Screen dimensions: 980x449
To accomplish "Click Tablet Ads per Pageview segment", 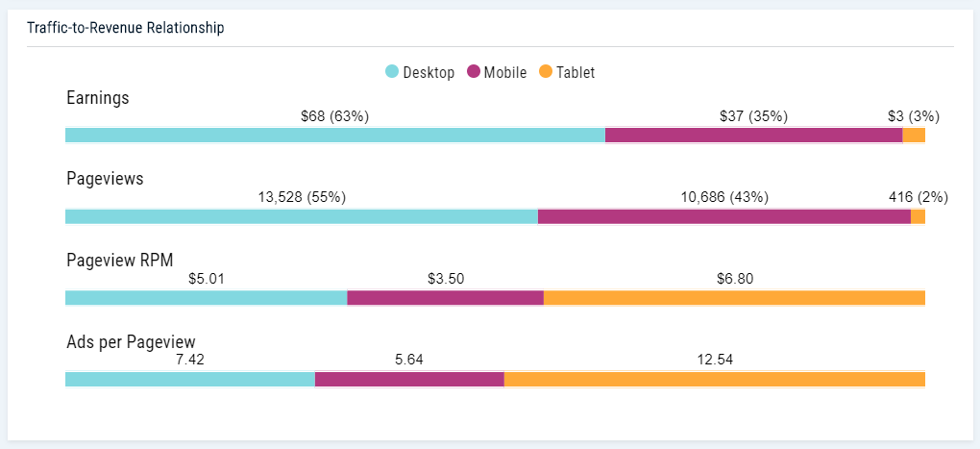I will coord(714,380).
